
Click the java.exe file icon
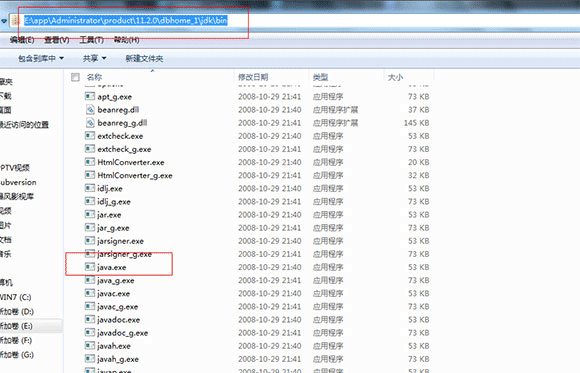(x=90, y=267)
